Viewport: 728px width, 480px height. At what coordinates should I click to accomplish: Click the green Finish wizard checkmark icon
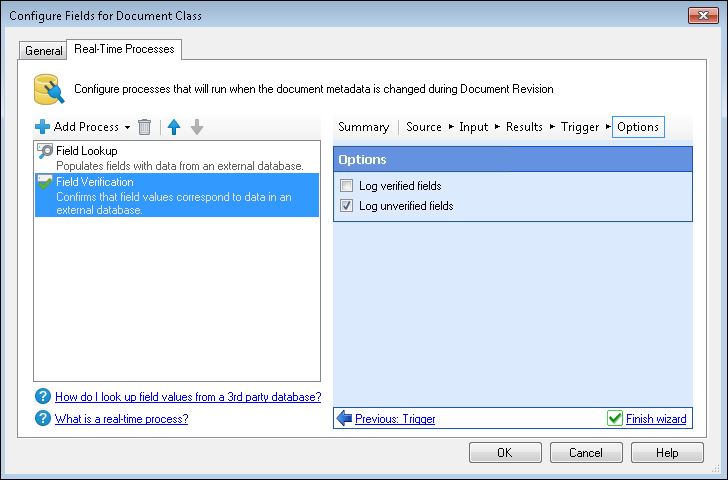point(615,418)
